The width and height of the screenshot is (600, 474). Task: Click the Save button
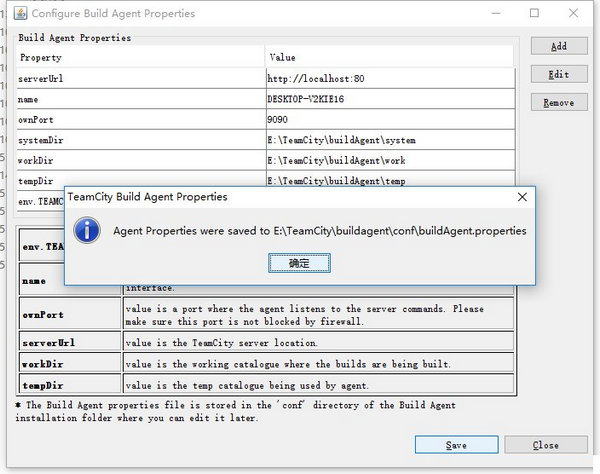tap(457, 445)
